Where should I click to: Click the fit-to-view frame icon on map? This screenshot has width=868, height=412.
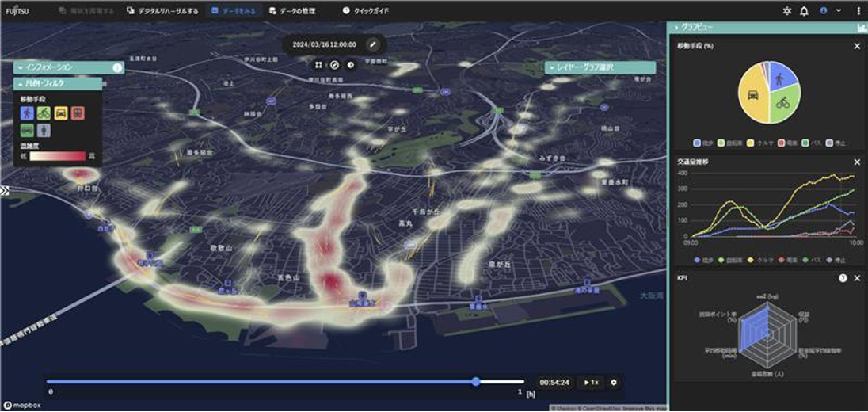(318, 65)
